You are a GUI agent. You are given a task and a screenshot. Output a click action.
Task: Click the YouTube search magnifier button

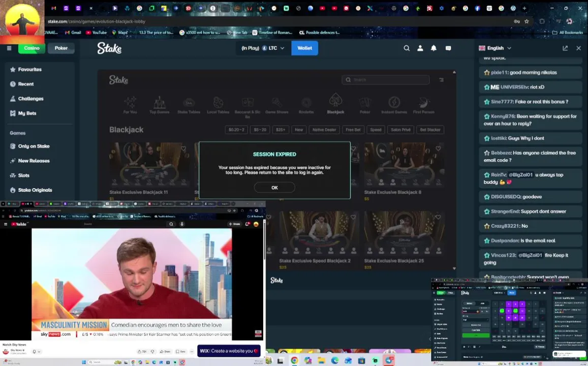coord(171,224)
